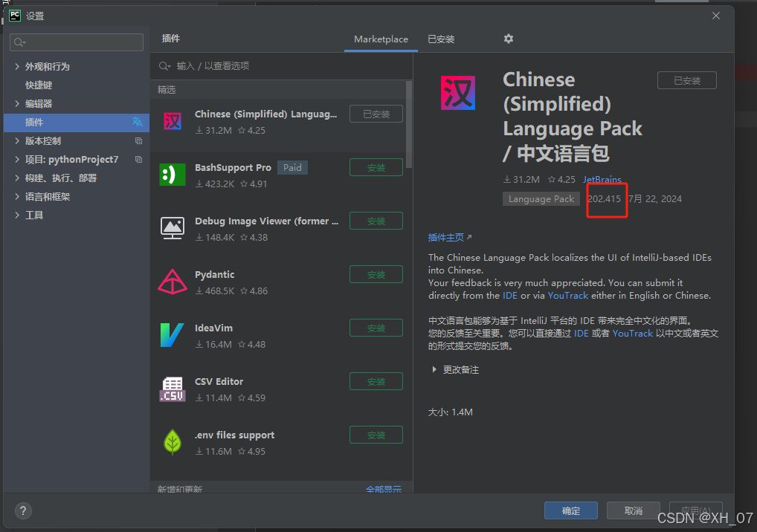Click the CSV Editor plugin icon
This screenshot has height=532, width=757.
[x=173, y=389]
